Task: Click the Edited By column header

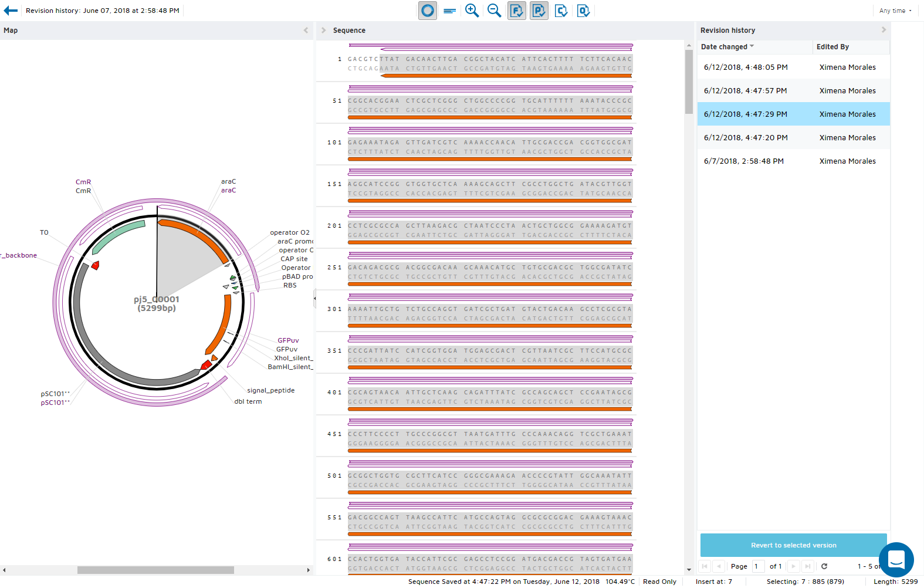Action: 851,47
